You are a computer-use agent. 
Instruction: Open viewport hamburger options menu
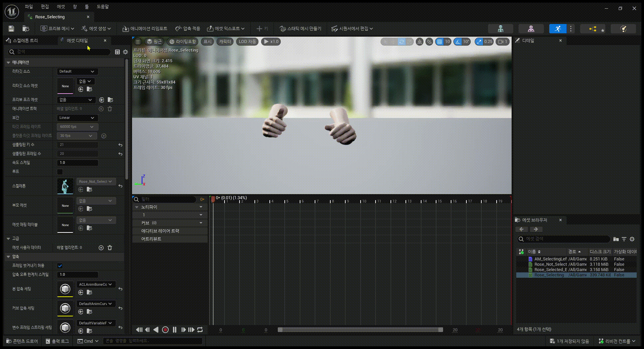click(138, 42)
